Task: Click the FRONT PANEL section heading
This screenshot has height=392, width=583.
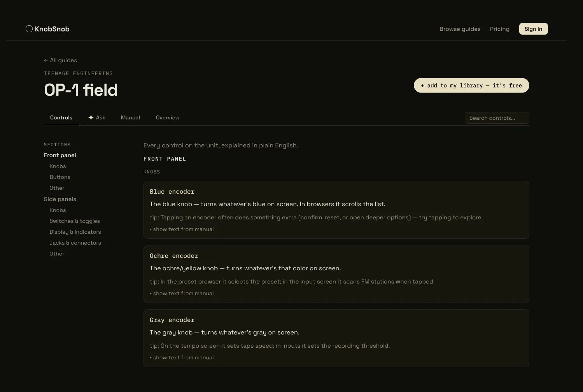Action: point(165,159)
